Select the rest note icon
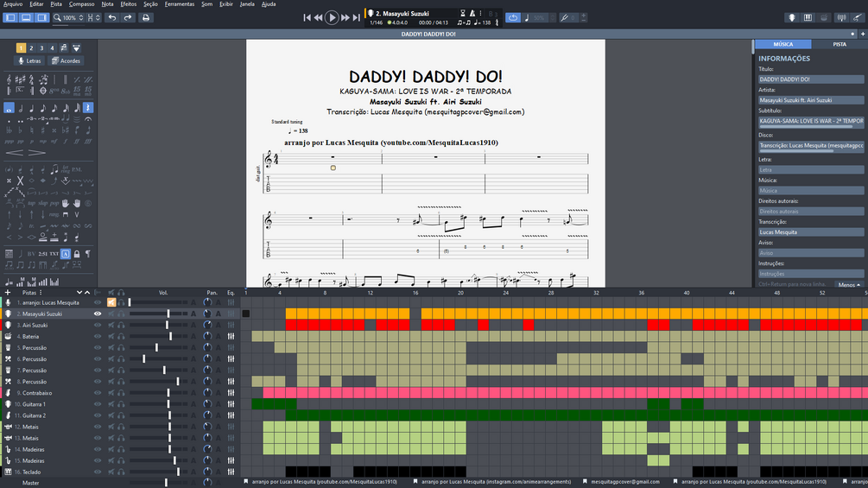Image resolution: width=868 pixels, height=488 pixels. (88, 108)
